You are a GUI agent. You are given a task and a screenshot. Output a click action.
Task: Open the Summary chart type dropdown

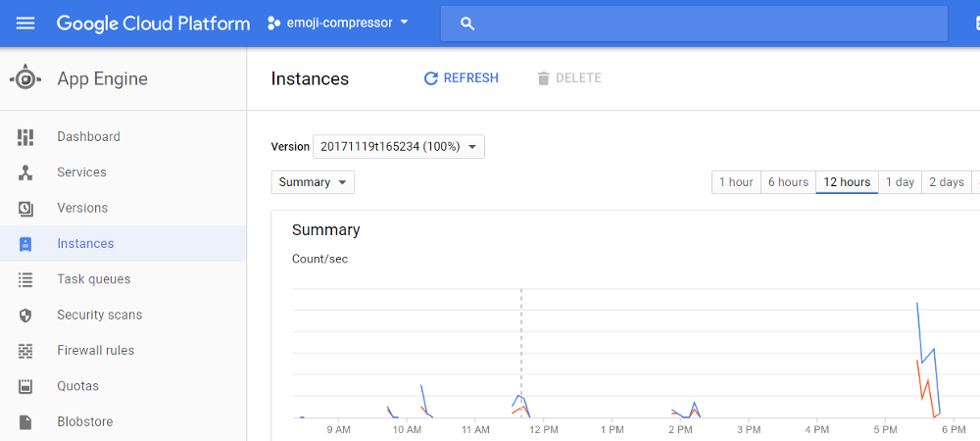(x=313, y=182)
